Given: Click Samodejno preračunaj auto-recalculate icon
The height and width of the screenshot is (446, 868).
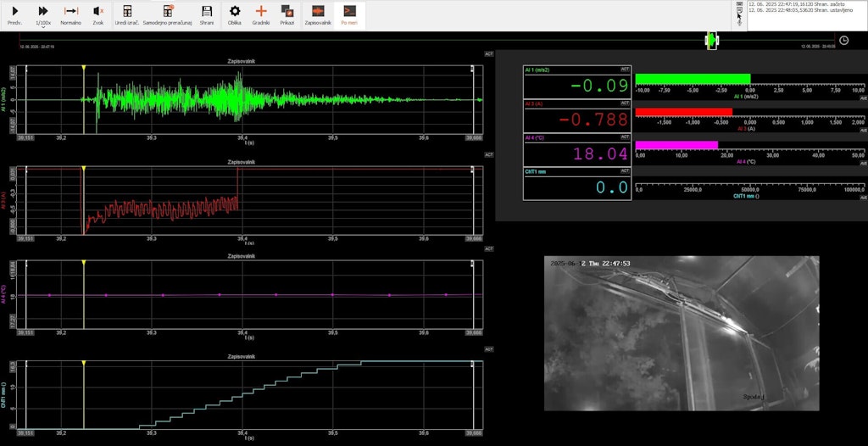Looking at the screenshot, I should tap(169, 15).
